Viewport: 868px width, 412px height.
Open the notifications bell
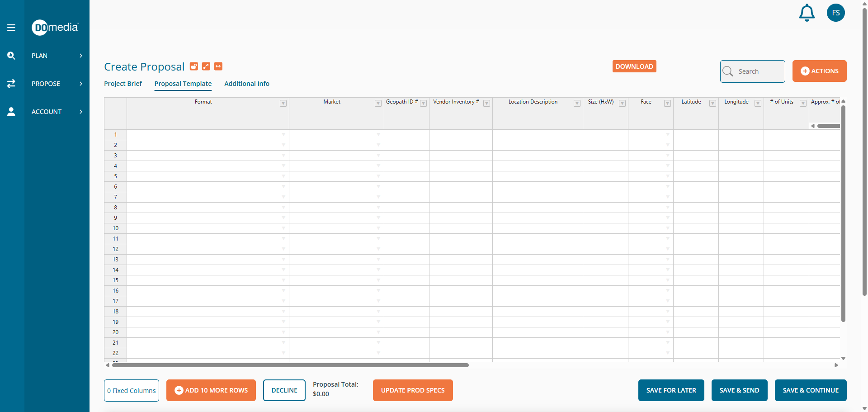pyautogui.click(x=807, y=13)
